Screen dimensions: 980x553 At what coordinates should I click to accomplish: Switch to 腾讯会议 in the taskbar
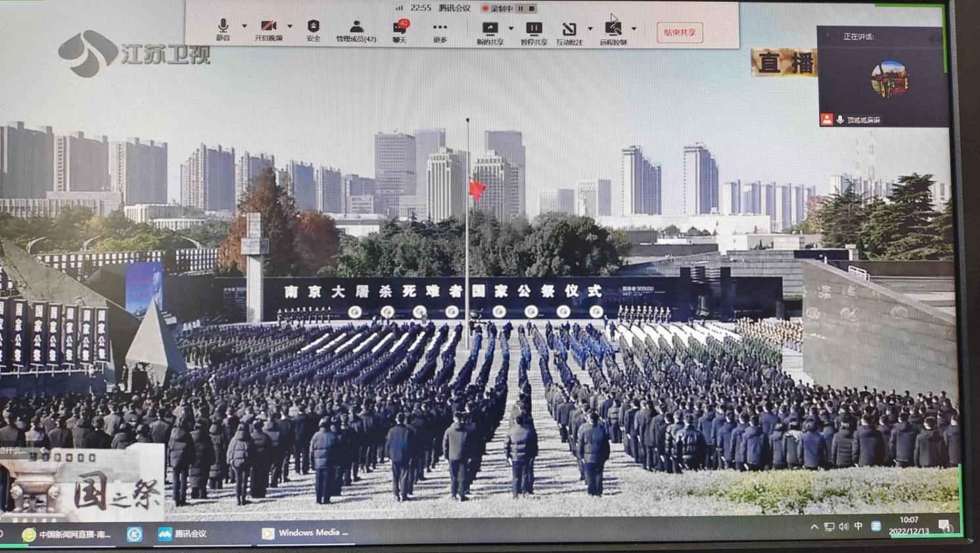183,534
